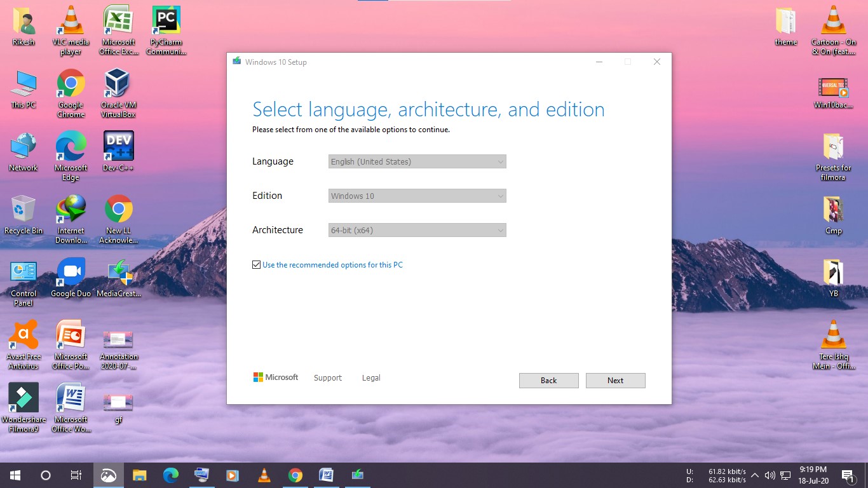Image resolution: width=868 pixels, height=488 pixels.
Task: Click the Support link
Action: [x=327, y=377]
